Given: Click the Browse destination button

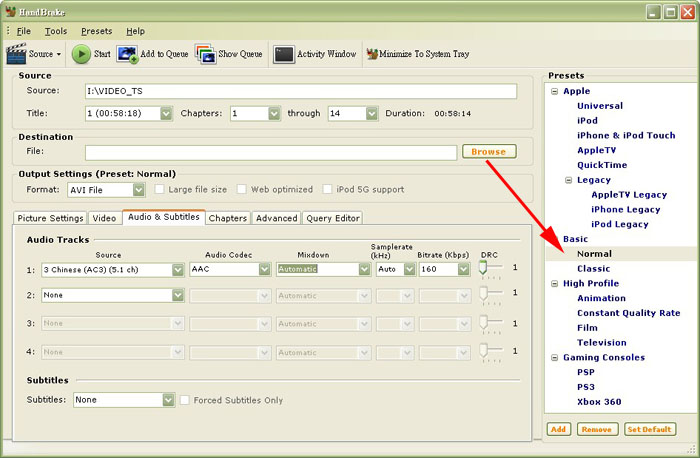Looking at the screenshot, I should [489, 152].
